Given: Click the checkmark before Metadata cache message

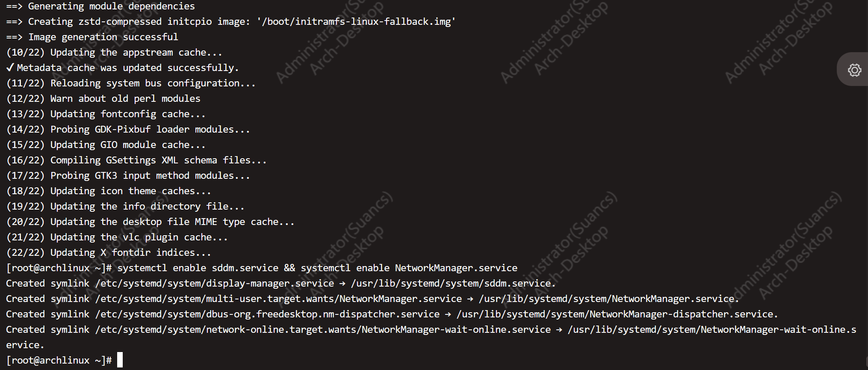Looking at the screenshot, I should [x=10, y=68].
